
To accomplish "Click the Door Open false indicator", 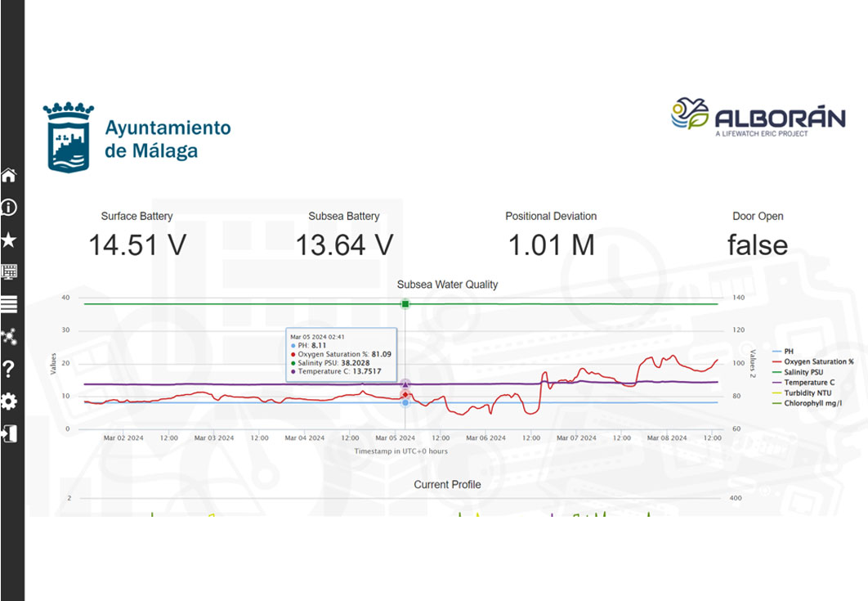I will (758, 245).
